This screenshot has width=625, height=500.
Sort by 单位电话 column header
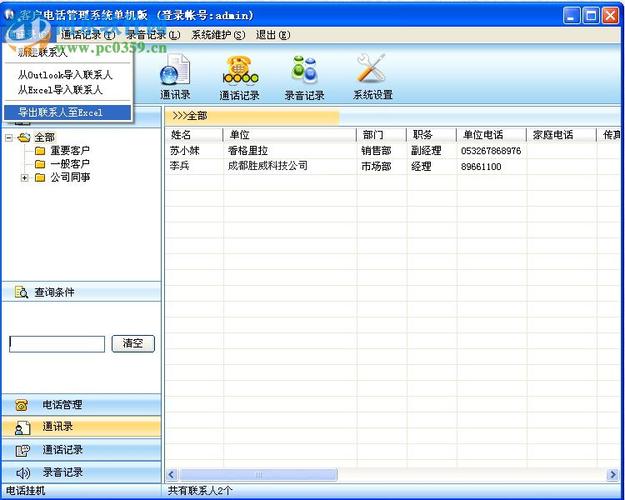[x=491, y=135]
